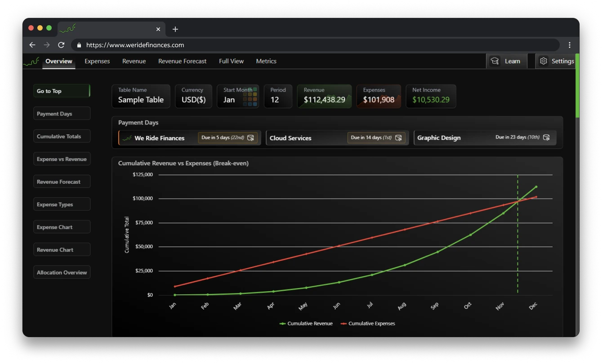
Task: Open the Expenses tab
Action: pos(97,61)
